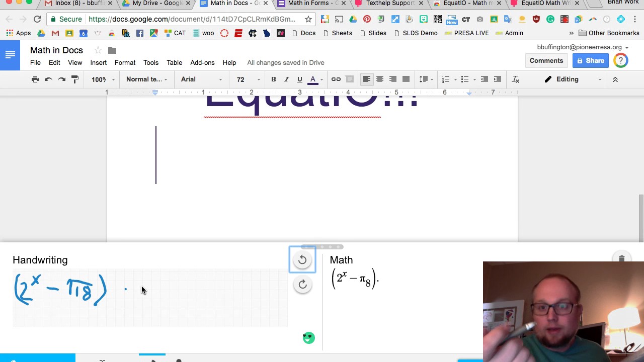
Task: Open the line spacing dropdown
Action: pyautogui.click(x=426, y=79)
